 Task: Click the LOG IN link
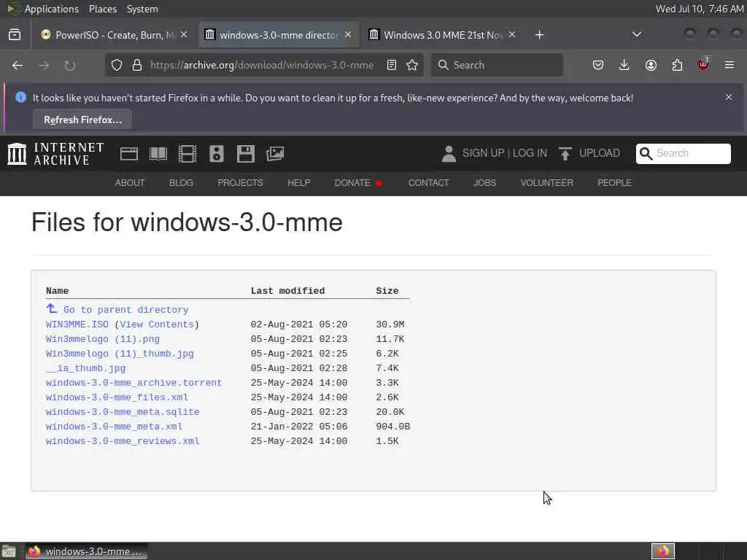pos(530,153)
